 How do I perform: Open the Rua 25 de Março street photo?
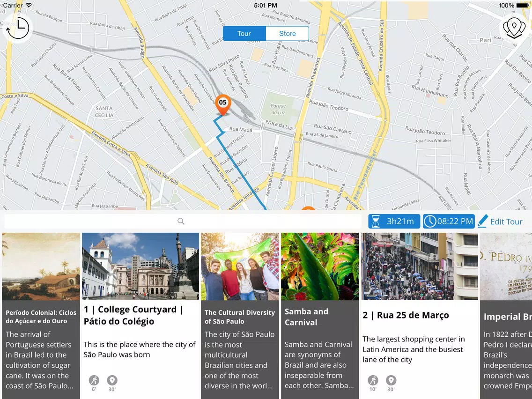[x=419, y=266]
